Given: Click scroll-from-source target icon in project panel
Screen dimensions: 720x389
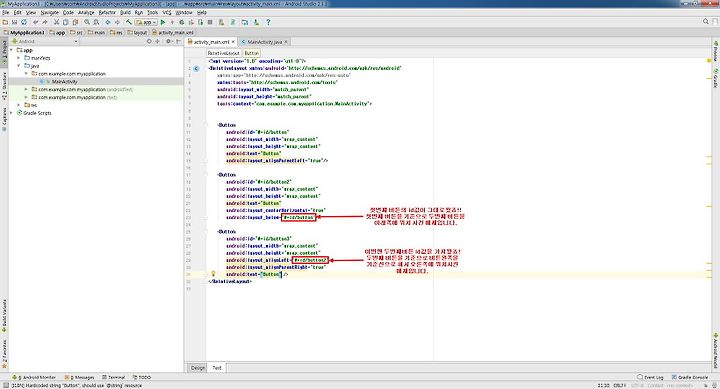Looking at the screenshot, I should 149,41.
